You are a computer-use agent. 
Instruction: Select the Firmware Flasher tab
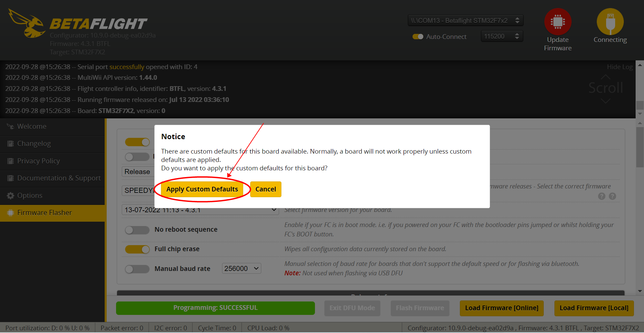tap(52, 213)
